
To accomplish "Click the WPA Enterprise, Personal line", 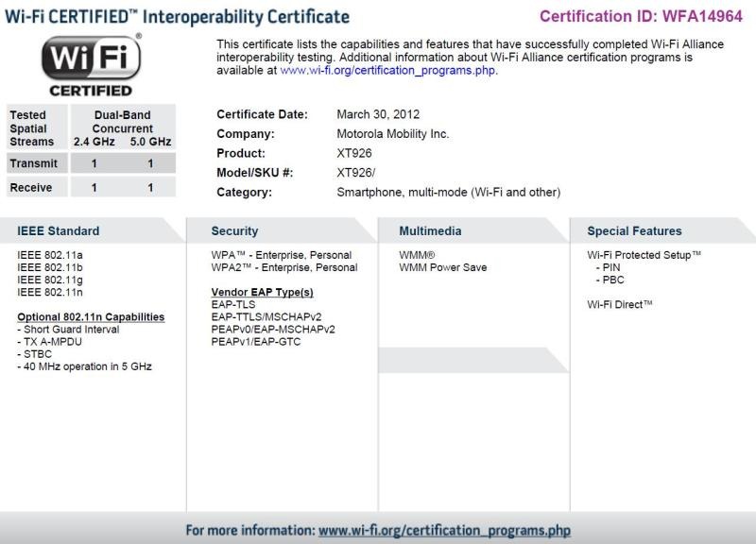I will 281,255.
